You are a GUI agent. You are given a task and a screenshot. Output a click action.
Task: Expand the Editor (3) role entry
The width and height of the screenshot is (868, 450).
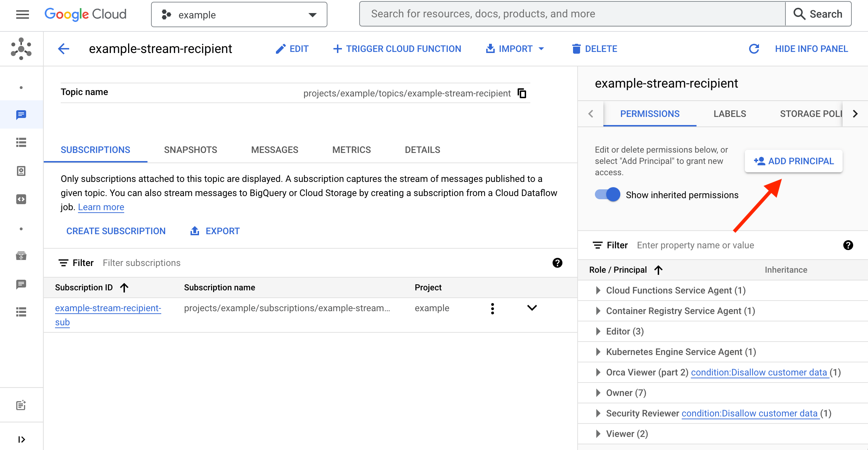click(x=598, y=331)
